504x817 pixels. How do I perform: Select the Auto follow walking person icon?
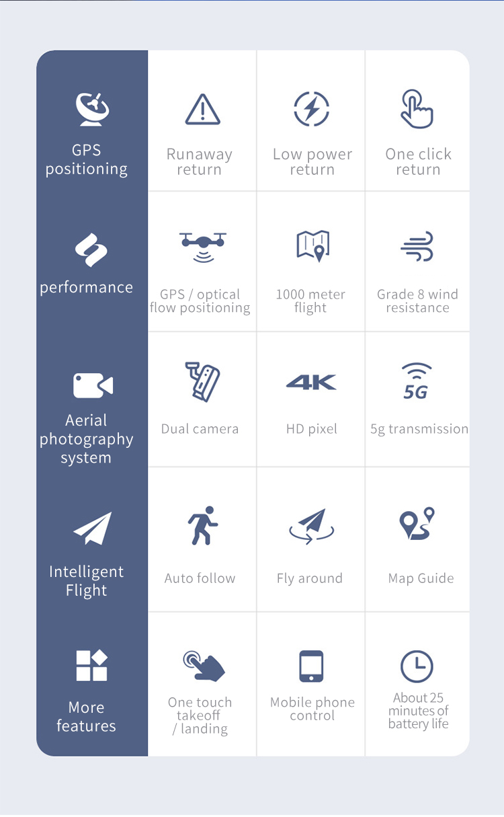(202, 526)
